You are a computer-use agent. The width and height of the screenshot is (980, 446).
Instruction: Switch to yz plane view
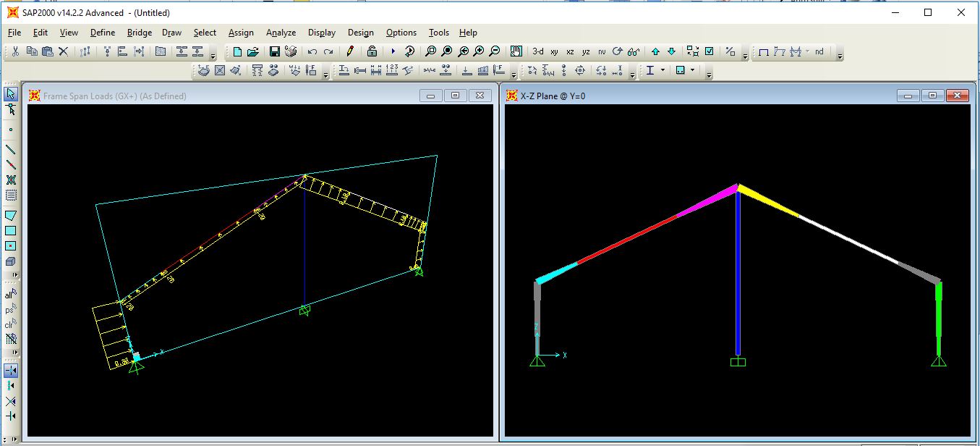[x=586, y=51]
